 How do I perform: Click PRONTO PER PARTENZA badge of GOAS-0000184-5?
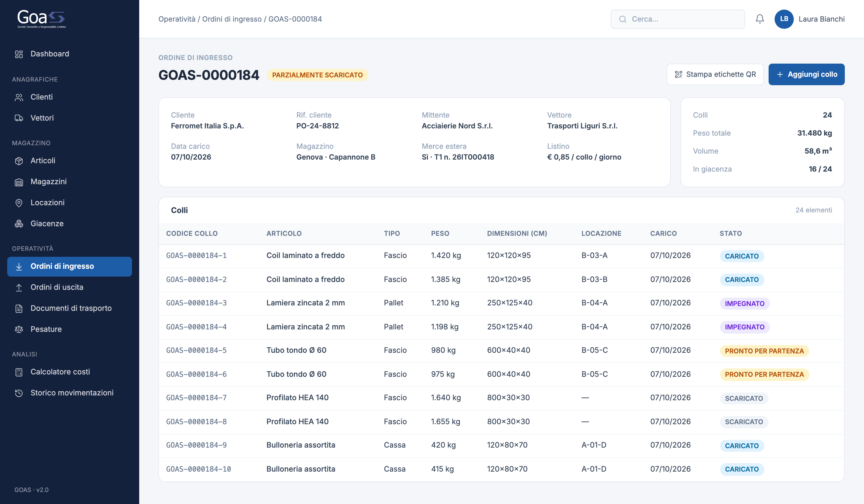[x=764, y=351]
